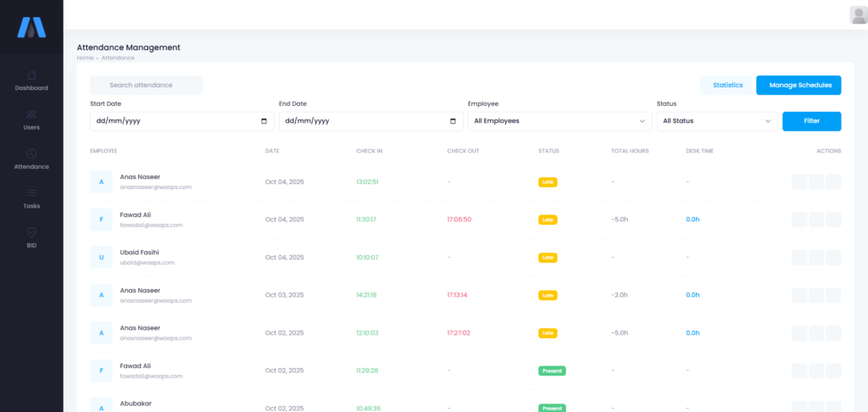Click the Home breadcrumb link
Image resolution: width=868 pixels, height=412 pixels.
tap(85, 58)
